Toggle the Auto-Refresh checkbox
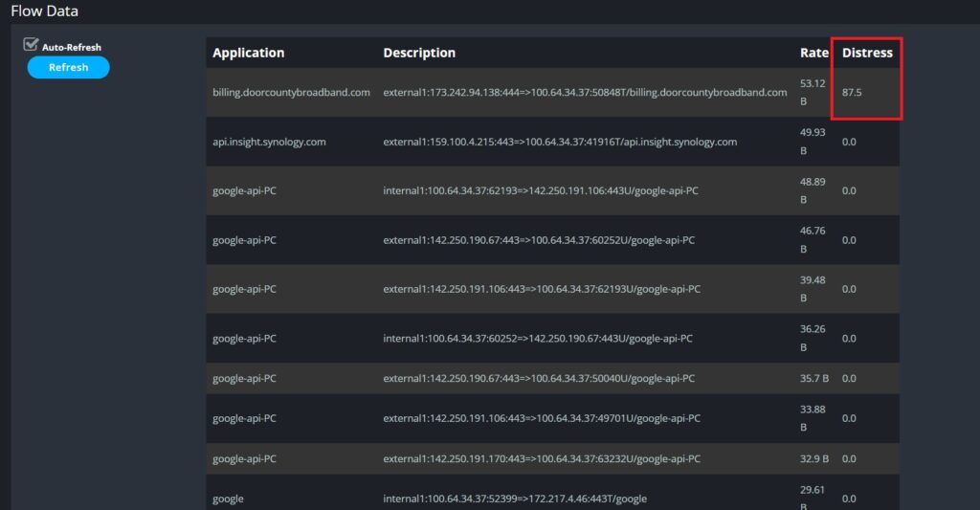The height and width of the screenshot is (510, 980). 31,45
